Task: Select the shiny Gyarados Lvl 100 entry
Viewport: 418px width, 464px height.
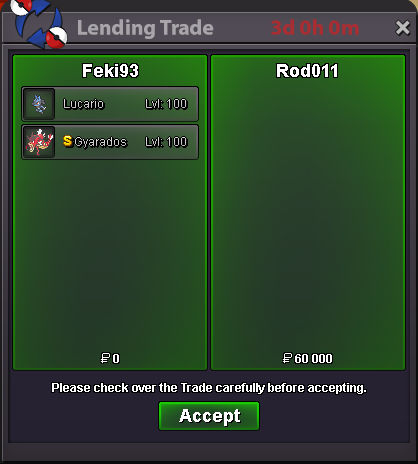Action: [x=110, y=142]
